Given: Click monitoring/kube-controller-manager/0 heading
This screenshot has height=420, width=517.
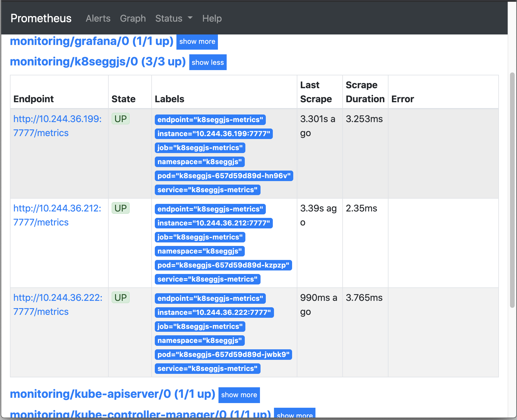Looking at the screenshot, I should tap(140, 414).
